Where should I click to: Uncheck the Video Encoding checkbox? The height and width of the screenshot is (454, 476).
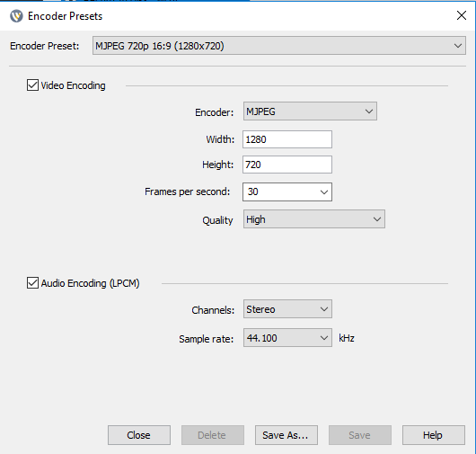(x=32, y=85)
